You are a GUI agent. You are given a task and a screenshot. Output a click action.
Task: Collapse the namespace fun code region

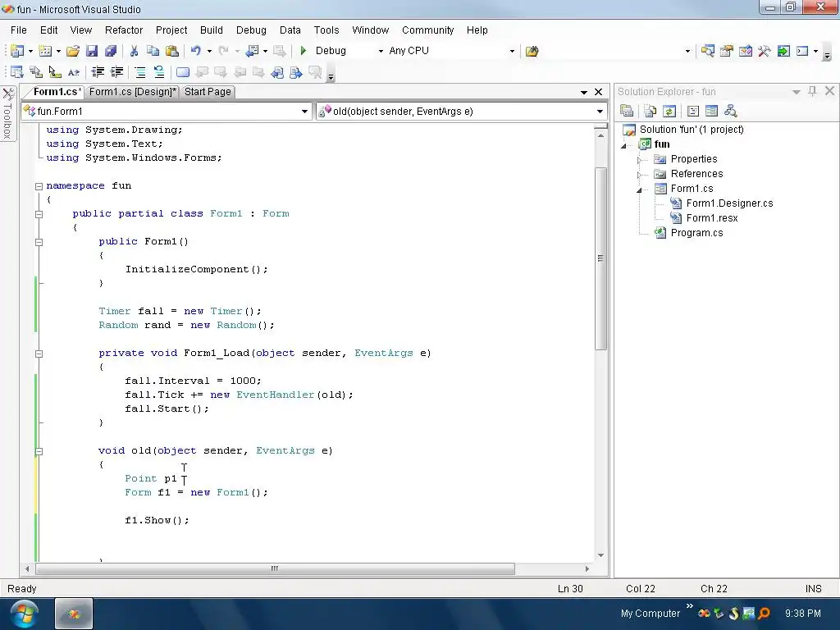[39, 186]
